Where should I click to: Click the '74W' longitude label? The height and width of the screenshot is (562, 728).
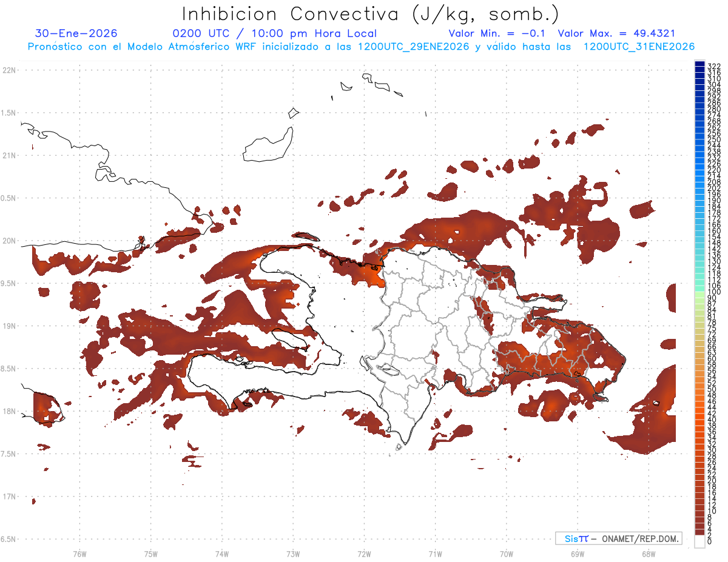(222, 554)
